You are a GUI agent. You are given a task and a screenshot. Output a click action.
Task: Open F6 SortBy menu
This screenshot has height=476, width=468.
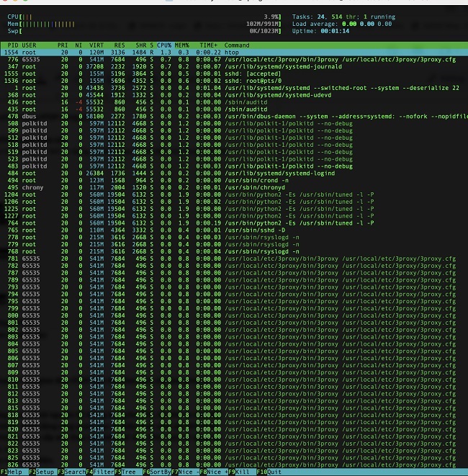pos(157,472)
